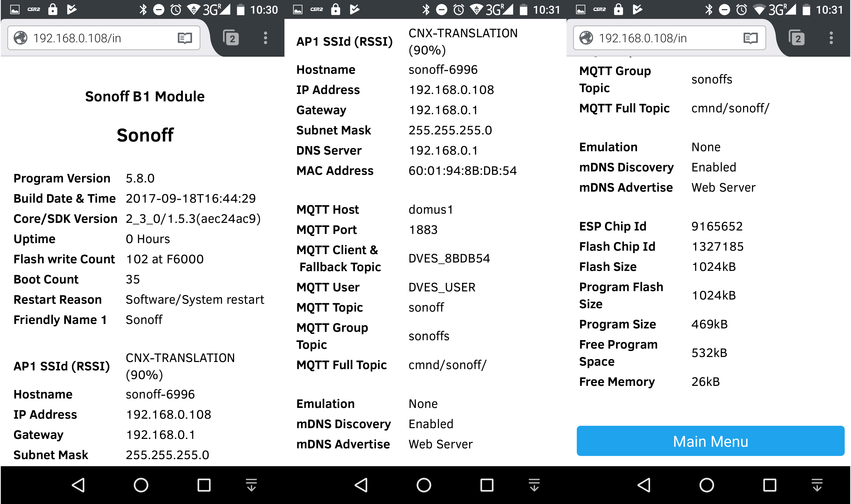Viewport: 851px width, 504px height.
Task: Select Free Memory value 26kB
Action: (x=705, y=382)
